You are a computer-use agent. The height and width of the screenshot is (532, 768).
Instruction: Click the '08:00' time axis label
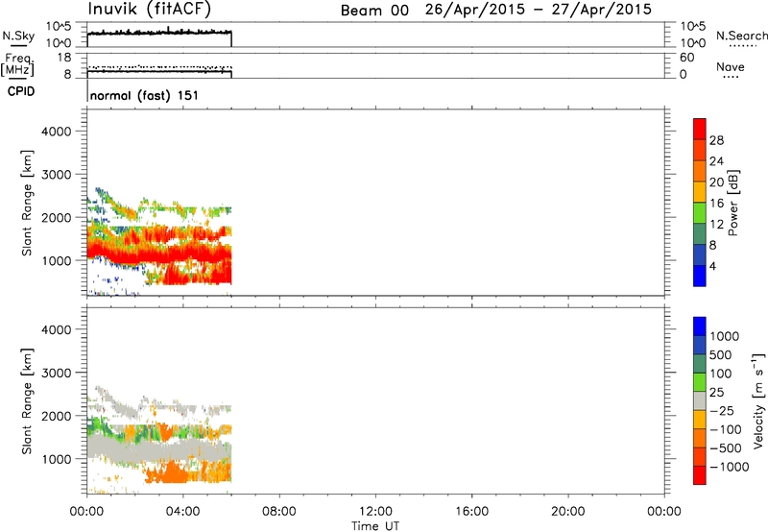(278, 512)
